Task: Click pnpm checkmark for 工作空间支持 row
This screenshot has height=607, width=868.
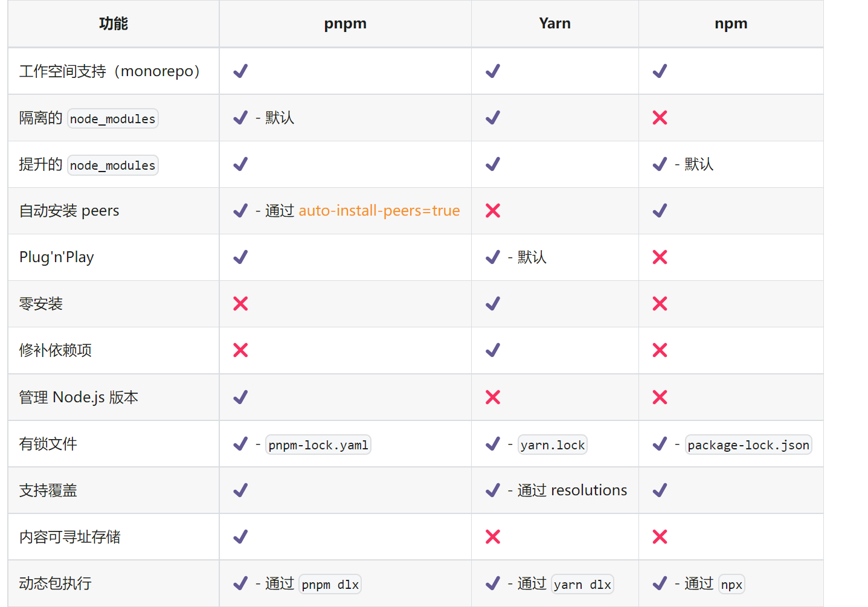Action: pos(240,71)
